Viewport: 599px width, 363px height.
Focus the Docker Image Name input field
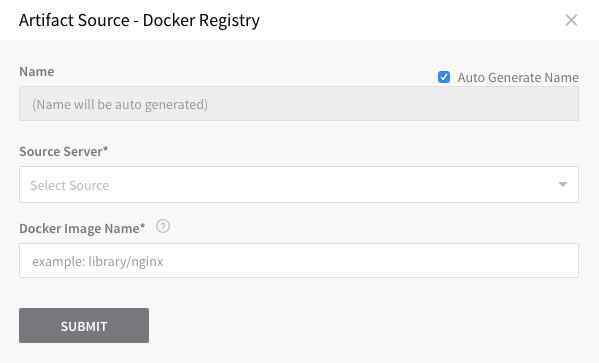click(299, 261)
